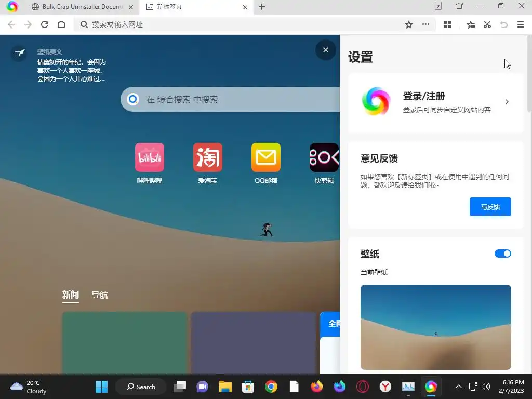Open a new tab with plus
The width and height of the screenshot is (532, 399).
262,7
